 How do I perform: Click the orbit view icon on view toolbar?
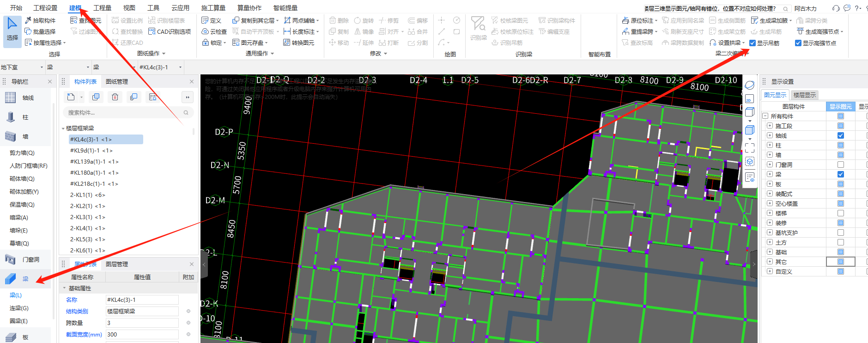[x=750, y=85]
